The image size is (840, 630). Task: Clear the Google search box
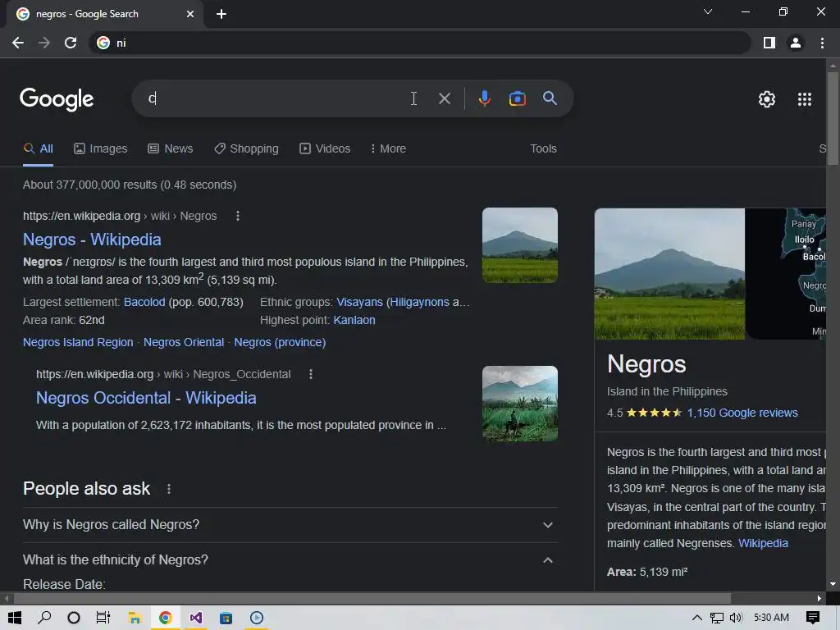point(444,98)
